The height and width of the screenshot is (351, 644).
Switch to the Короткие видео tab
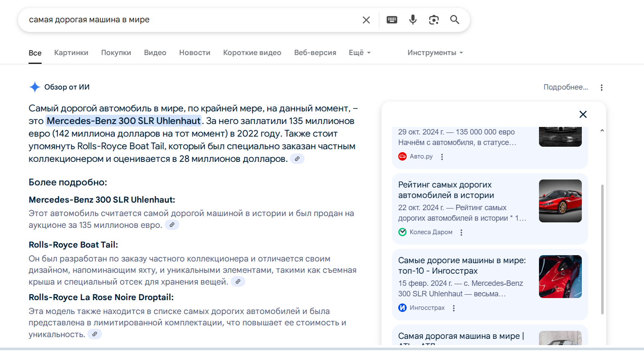click(252, 53)
